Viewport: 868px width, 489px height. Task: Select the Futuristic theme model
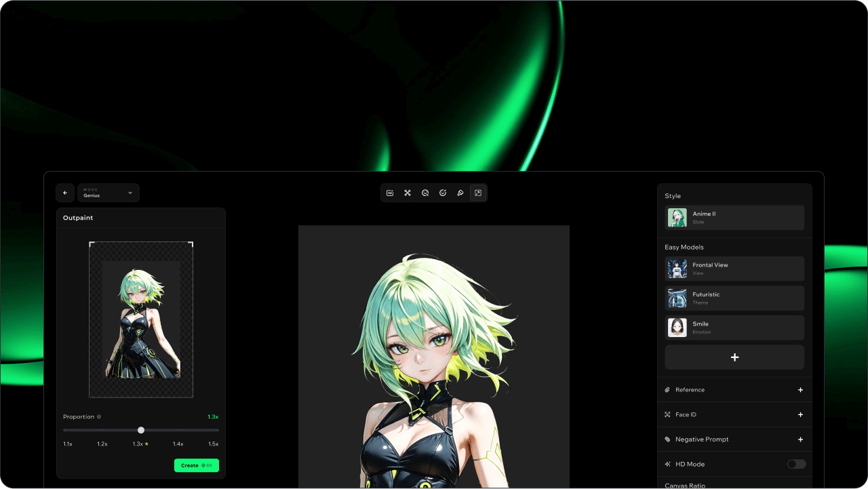pos(734,298)
